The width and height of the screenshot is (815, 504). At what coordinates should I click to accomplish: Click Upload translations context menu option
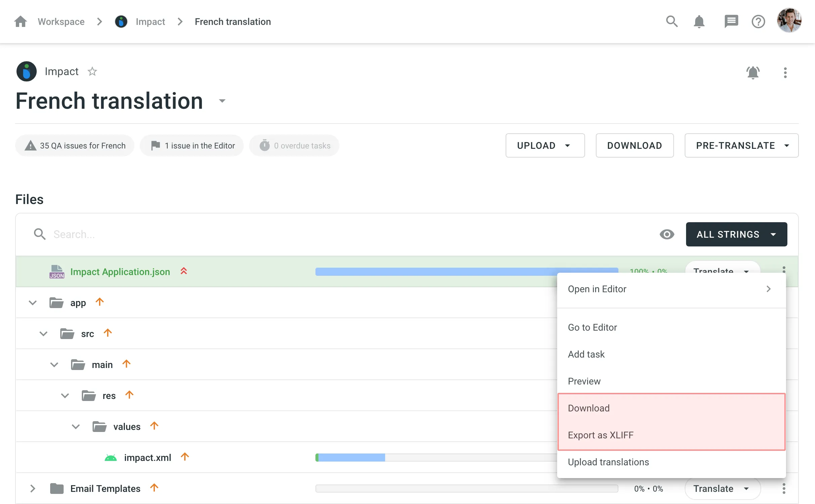point(608,462)
